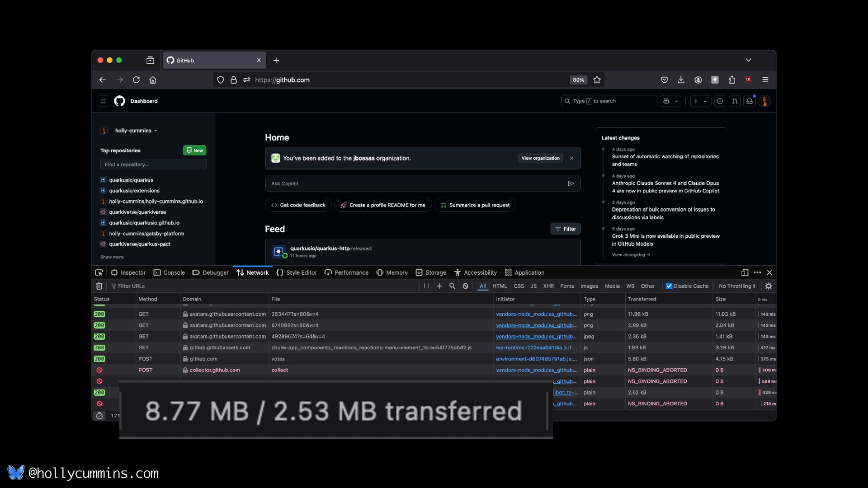
Task: Bookmark page with star icon
Action: click(x=597, y=80)
